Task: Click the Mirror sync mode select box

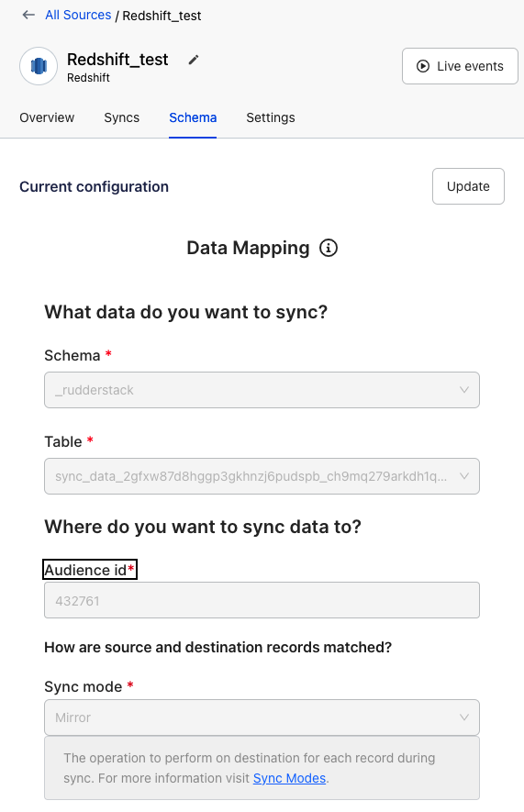Action: pos(262,717)
